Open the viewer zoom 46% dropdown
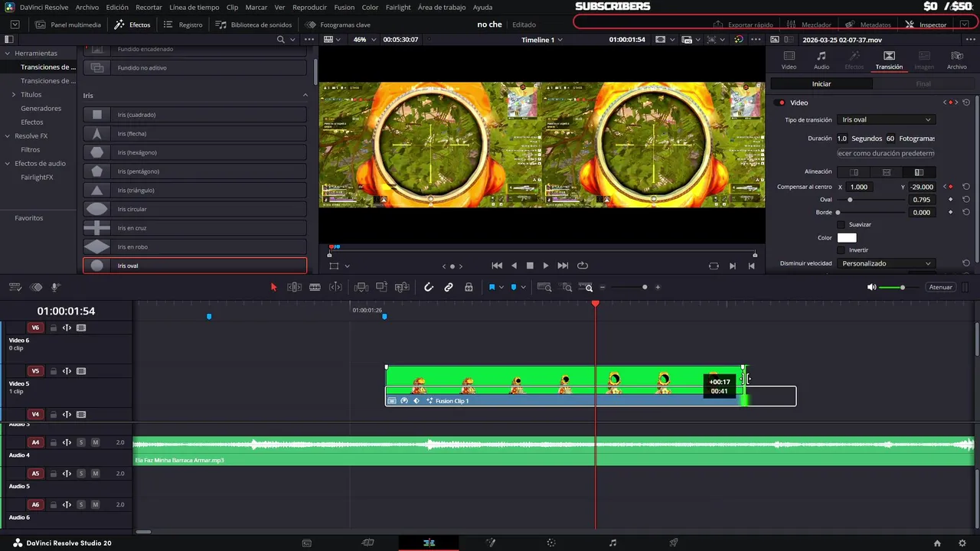 (x=363, y=40)
